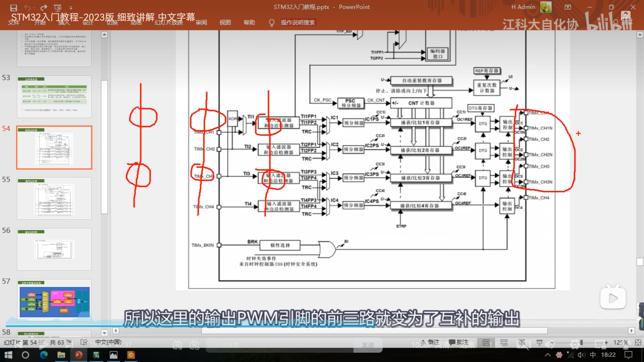Switch to Normal view icon in status bar
The height and width of the screenshot is (362, 644).
pos(486,342)
